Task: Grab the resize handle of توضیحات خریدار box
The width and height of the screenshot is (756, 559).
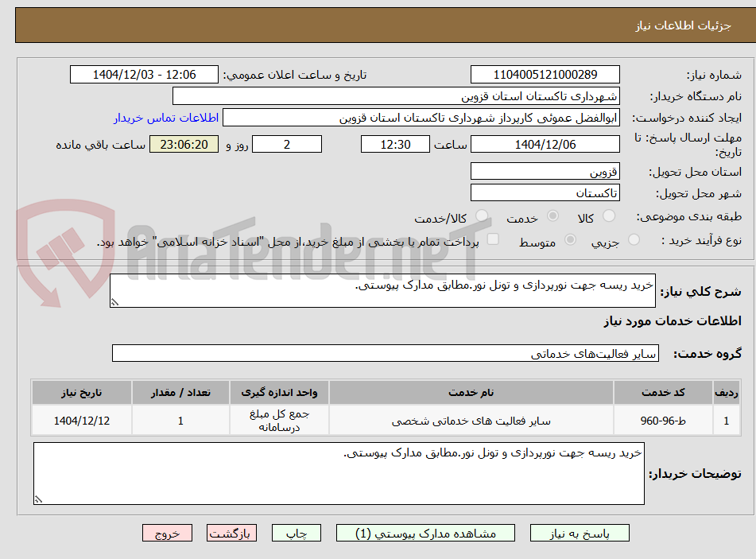Action: pos(39,499)
